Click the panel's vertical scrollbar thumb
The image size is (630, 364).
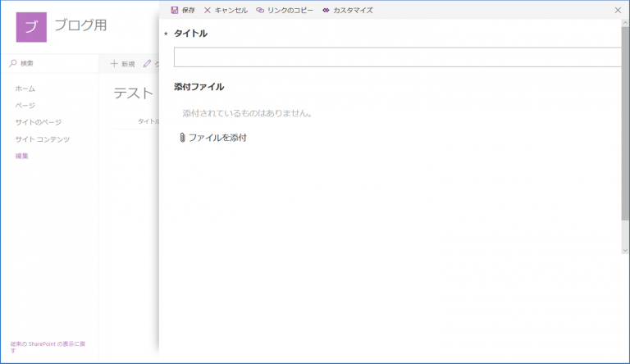pos(625,131)
